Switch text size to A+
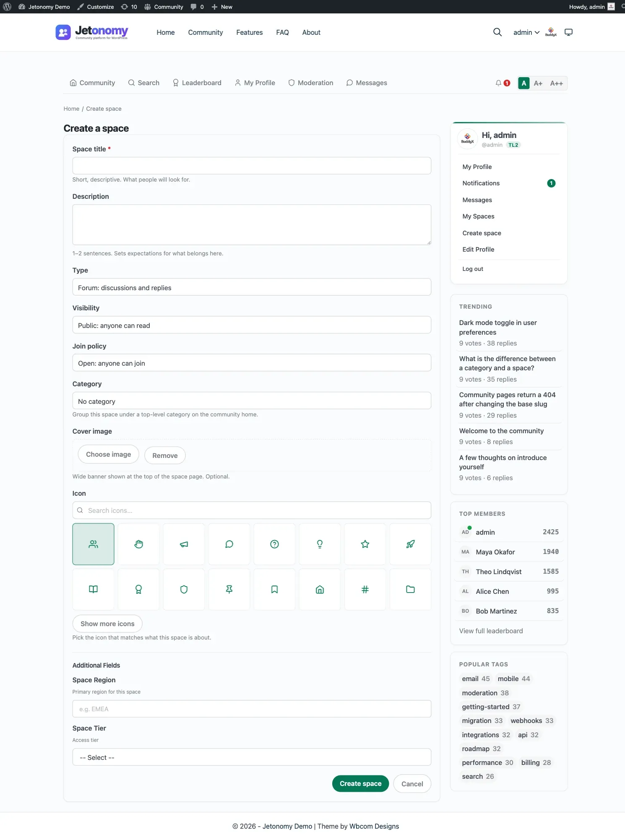 point(538,83)
